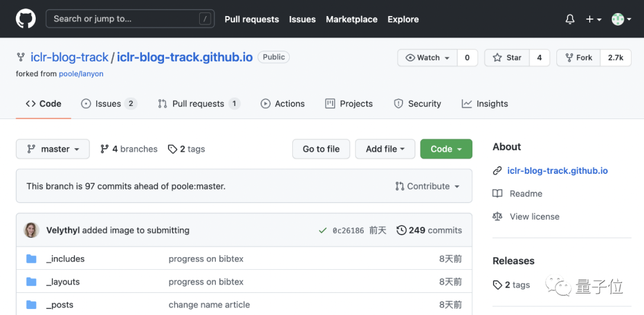Click the Star button
Screen dimensions: 644x315
click(507, 58)
